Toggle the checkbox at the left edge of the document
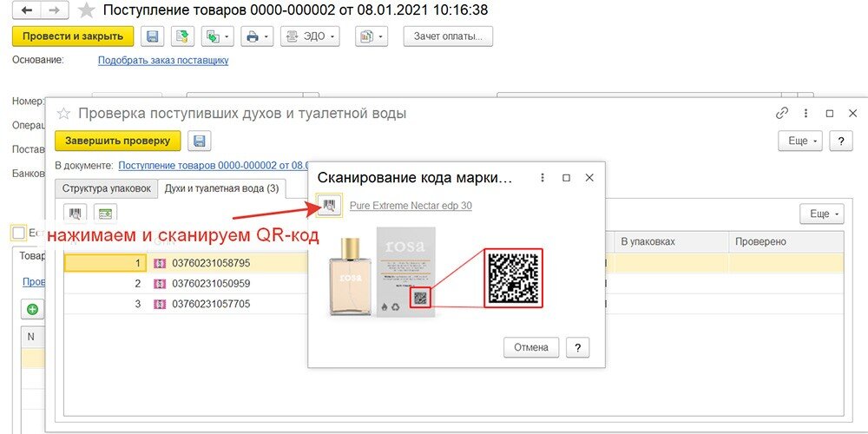The width and height of the screenshot is (868, 434). click(18, 233)
